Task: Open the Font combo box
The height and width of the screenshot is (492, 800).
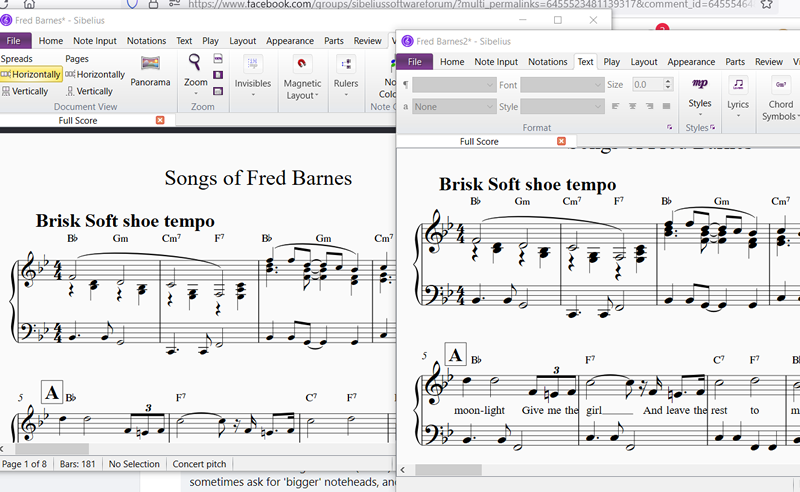Action: 562,85
